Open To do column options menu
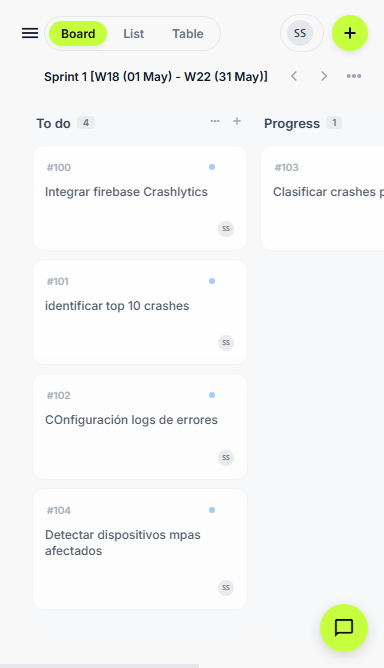This screenshot has width=384, height=668. click(215, 121)
